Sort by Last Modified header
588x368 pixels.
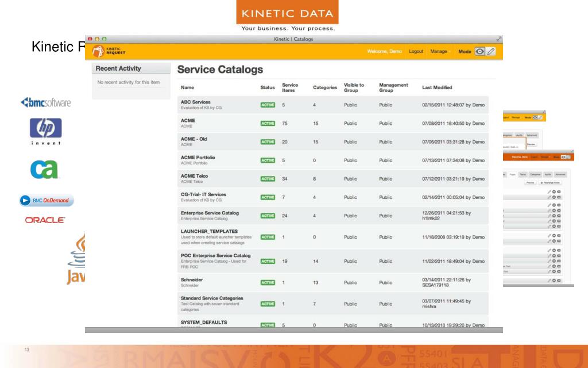(x=437, y=87)
